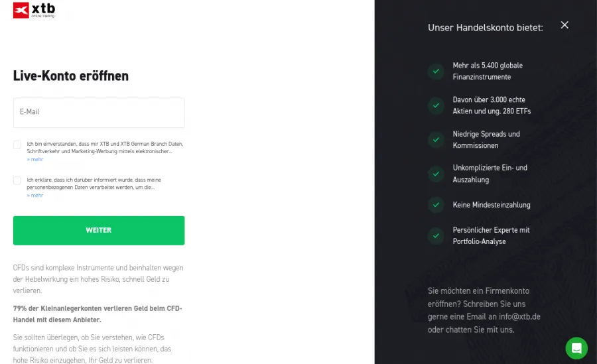Tick the marketing consent checkbox
The width and height of the screenshot is (597, 364).
coord(17,145)
